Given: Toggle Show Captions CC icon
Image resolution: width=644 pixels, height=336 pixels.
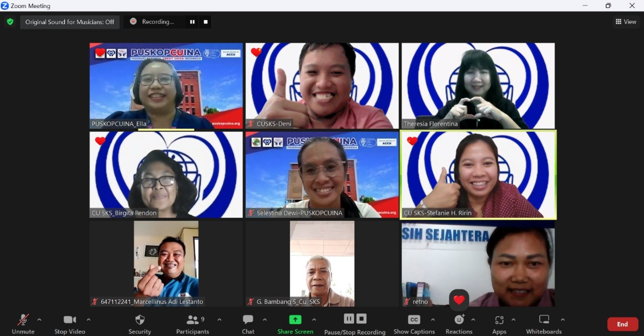Looking at the screenshot, I should coord(414,319).
